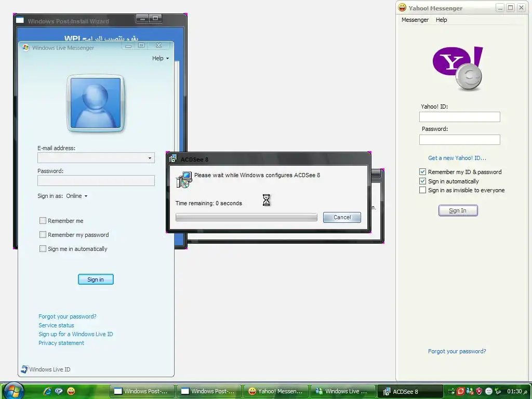Click the Windows Live Messenger display picture
The image size is (532, 399).
click(x=96, y=103)
